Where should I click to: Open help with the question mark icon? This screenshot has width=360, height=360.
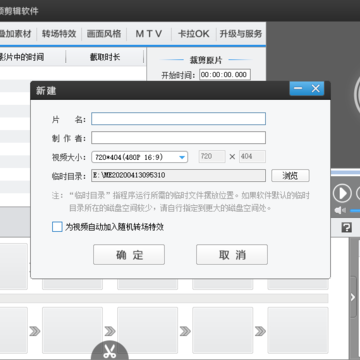[x=347, y=228]
